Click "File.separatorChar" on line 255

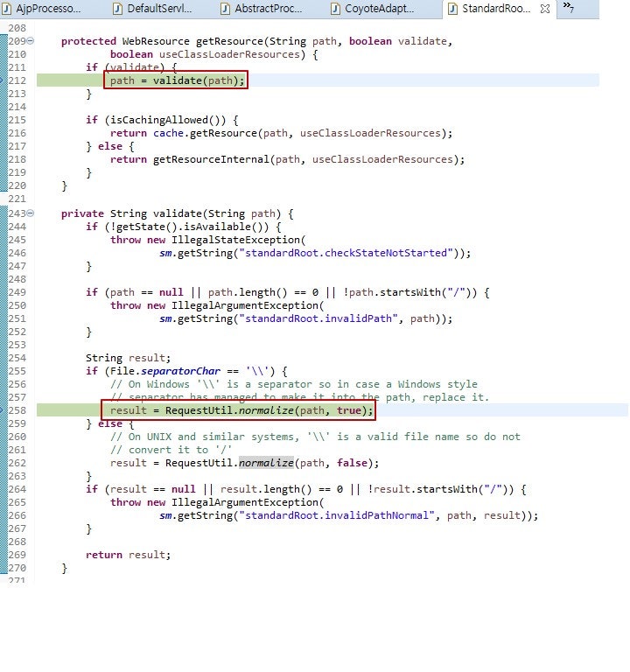coord(165,371)
